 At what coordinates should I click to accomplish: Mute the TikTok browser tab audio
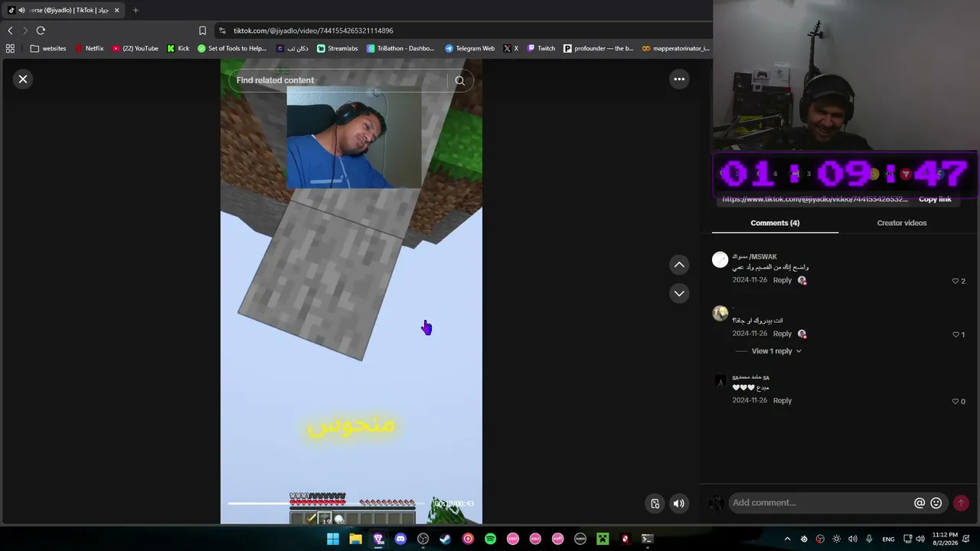pos(21,10)
